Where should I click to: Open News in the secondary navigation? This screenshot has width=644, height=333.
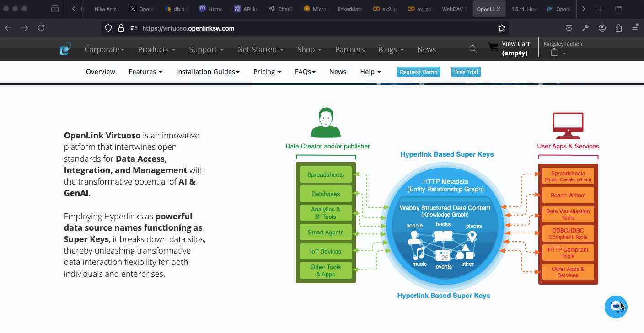(x=338, y=72)
